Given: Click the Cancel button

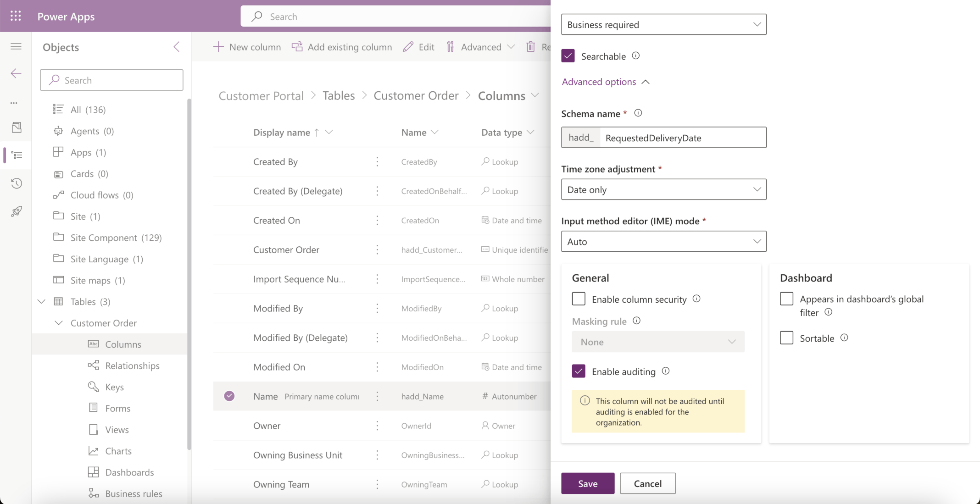Looking at the screenshot, I should pos(647,483).
